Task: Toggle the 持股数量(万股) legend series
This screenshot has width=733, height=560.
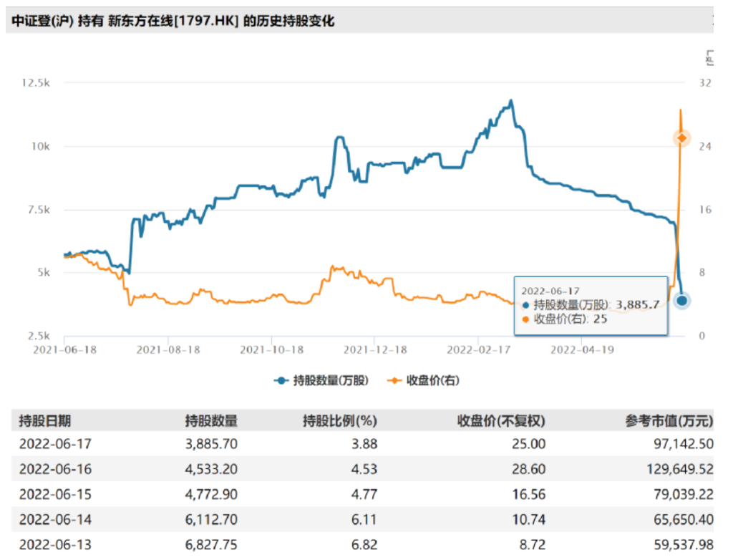Action: coord(321,380)
